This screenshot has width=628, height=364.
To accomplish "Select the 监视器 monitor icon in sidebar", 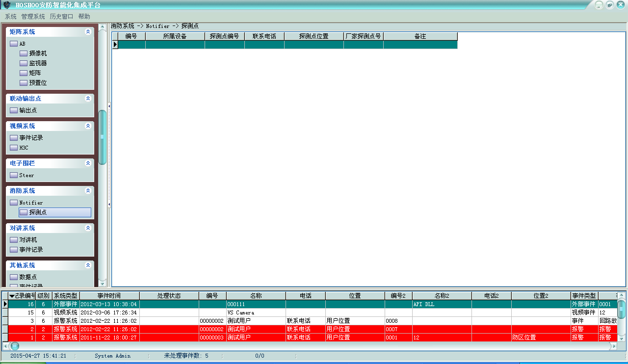I will point(24,63).
